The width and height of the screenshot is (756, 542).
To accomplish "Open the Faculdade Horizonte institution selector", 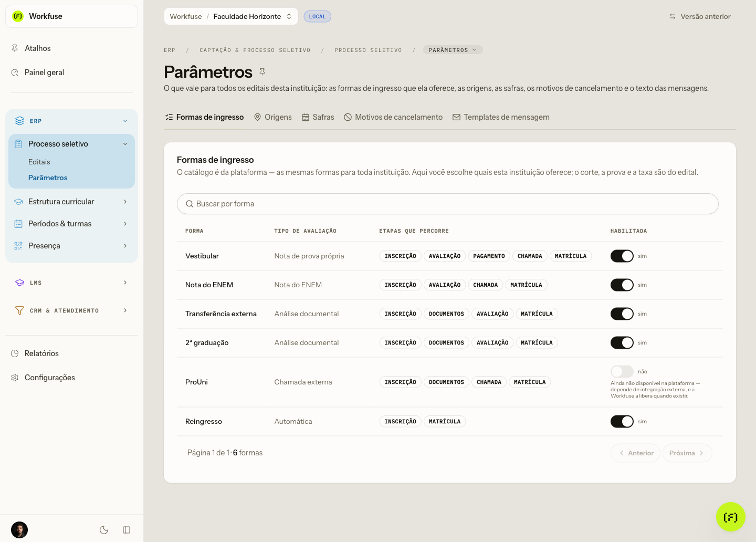I will [231, 16].
